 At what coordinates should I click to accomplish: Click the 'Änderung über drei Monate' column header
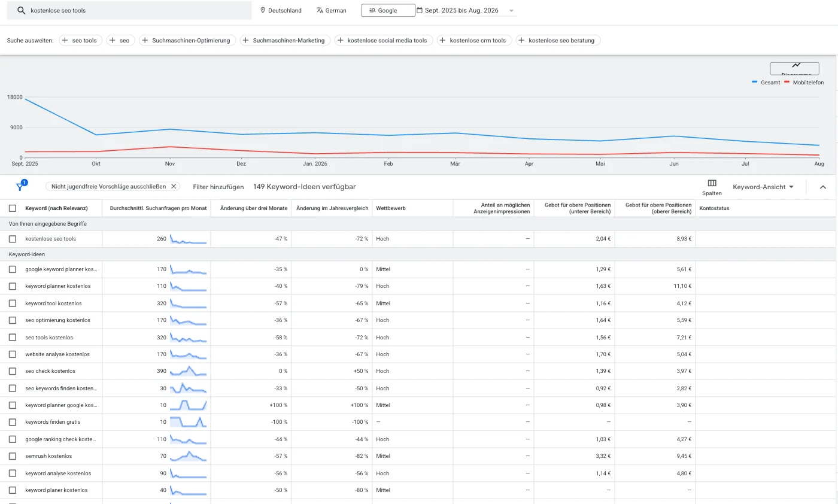pyautogui.click(x=253, y=208)
